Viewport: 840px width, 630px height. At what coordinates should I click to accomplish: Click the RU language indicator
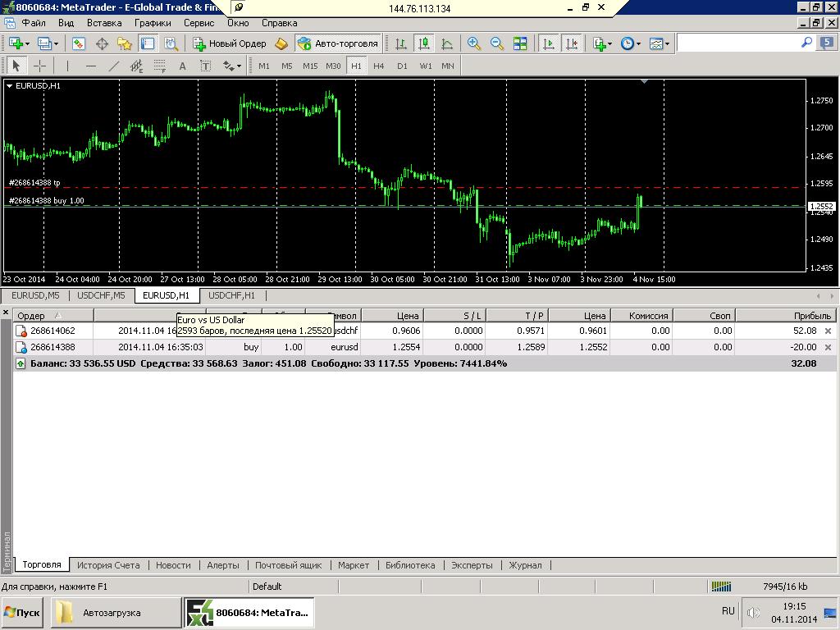(x=728, y=610)
